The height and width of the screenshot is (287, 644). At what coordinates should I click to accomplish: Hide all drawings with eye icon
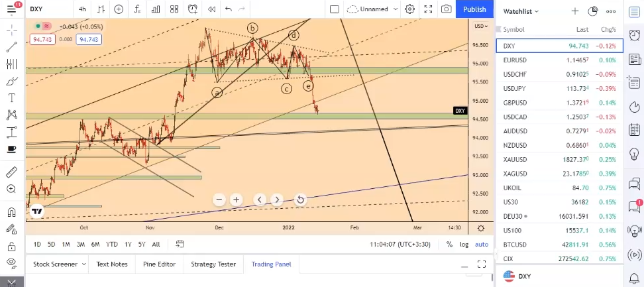pyautogui.click(x=11, y=262)
